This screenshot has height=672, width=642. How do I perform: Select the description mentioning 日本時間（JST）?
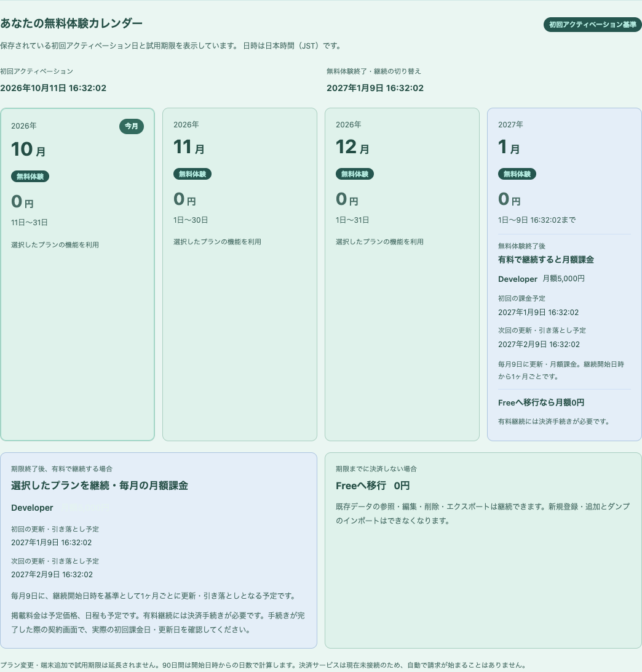(172, 46)
